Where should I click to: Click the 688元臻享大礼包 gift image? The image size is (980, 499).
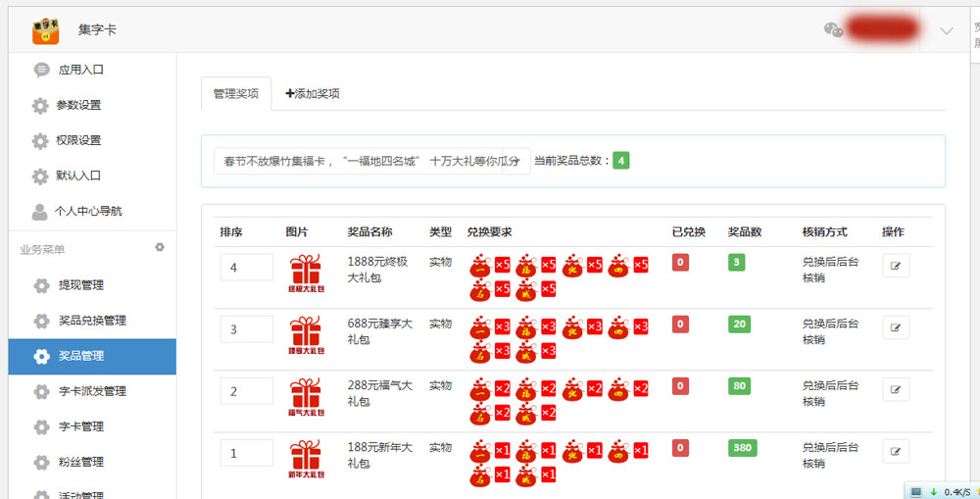(x=305, y=334)
